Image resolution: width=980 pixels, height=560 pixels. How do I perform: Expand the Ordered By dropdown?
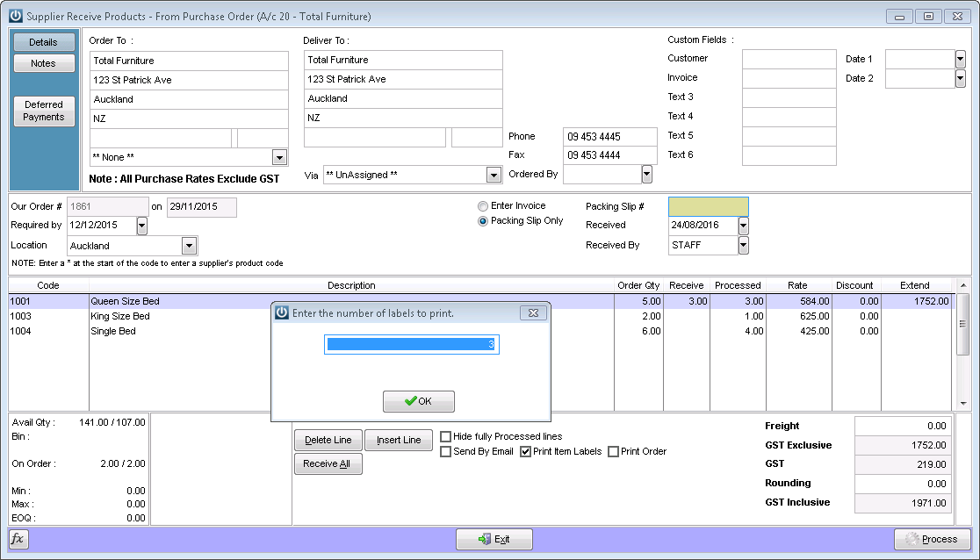click(x=647, y=175)
